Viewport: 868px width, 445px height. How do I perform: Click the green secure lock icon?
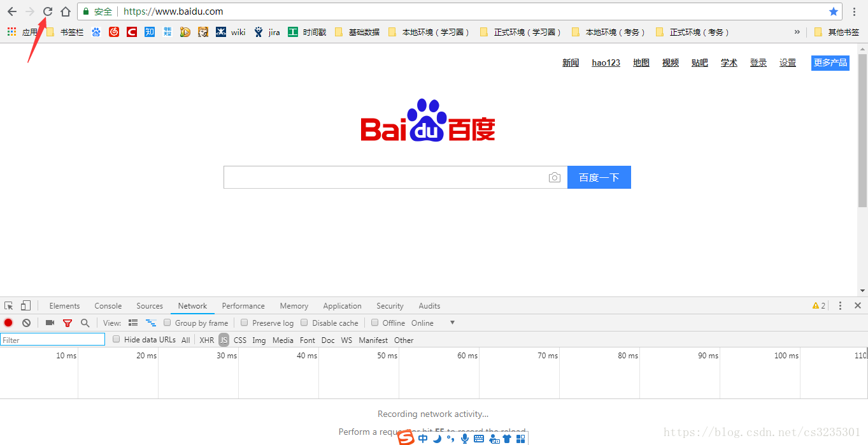tap(86, 11)
